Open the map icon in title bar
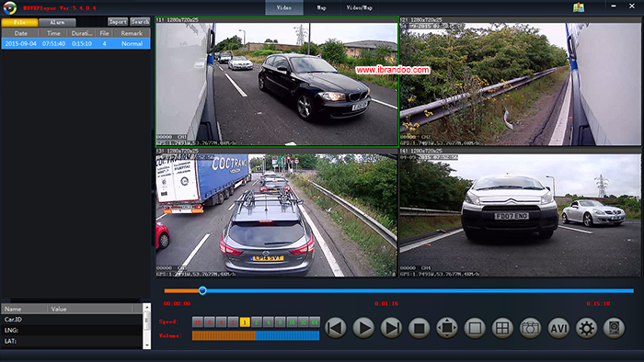This screenshot has height=362, width=644. click(x=579, y=7)
